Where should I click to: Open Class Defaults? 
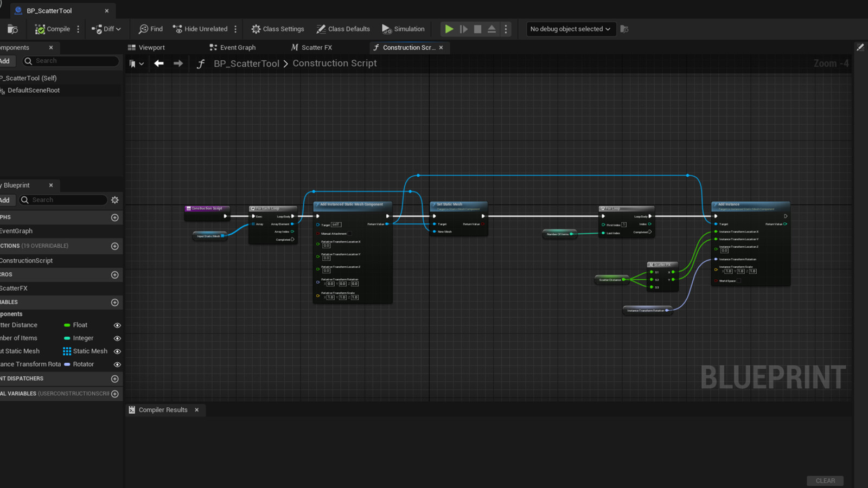click(x=343, y=29)
